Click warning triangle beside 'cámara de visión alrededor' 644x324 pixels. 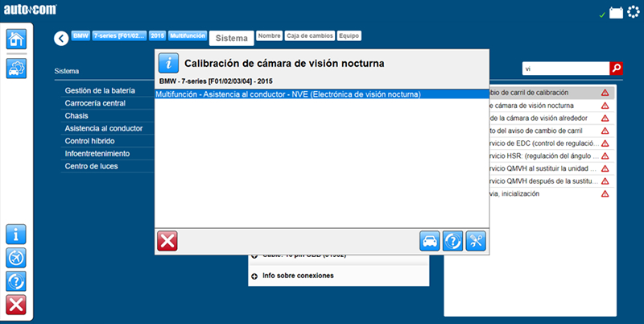click(605, 118)
